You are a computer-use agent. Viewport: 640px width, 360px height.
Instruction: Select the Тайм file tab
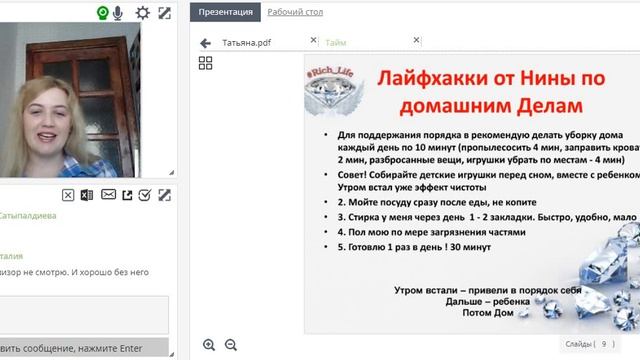(x=336, y=42)
